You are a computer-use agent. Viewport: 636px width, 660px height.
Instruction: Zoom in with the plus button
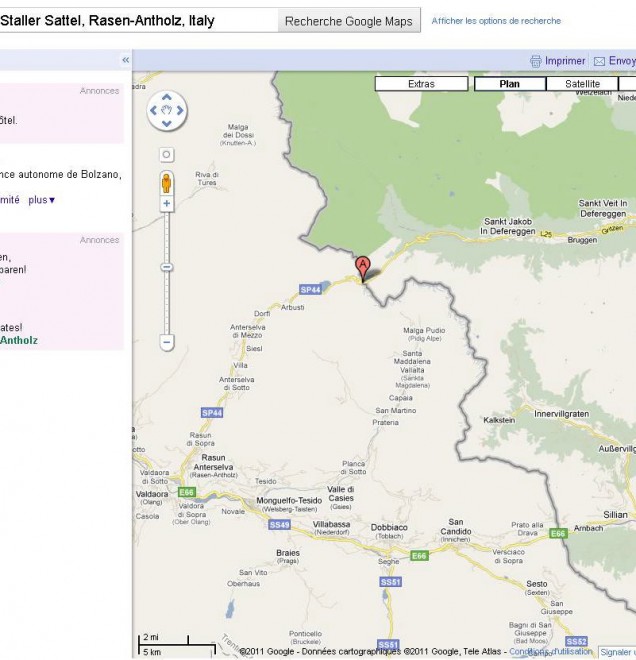tap(167, 204)
